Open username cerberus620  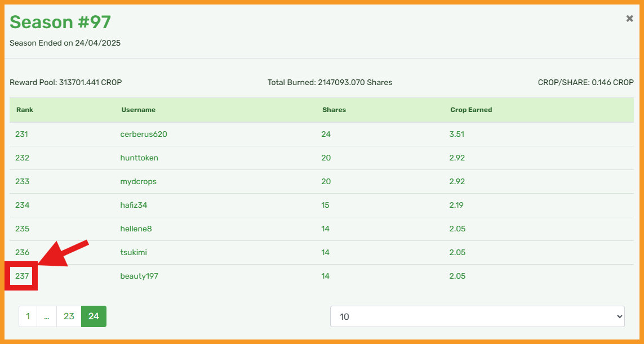(x=144, y=134)
